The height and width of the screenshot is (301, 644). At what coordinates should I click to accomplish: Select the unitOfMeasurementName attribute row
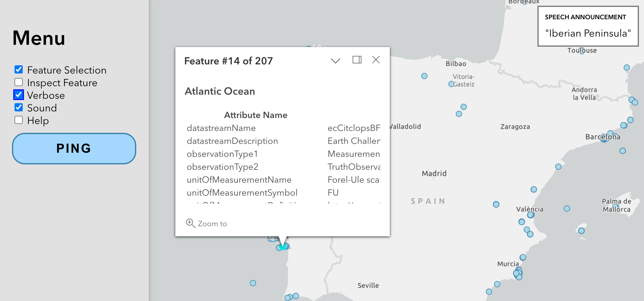coord(283,180)
